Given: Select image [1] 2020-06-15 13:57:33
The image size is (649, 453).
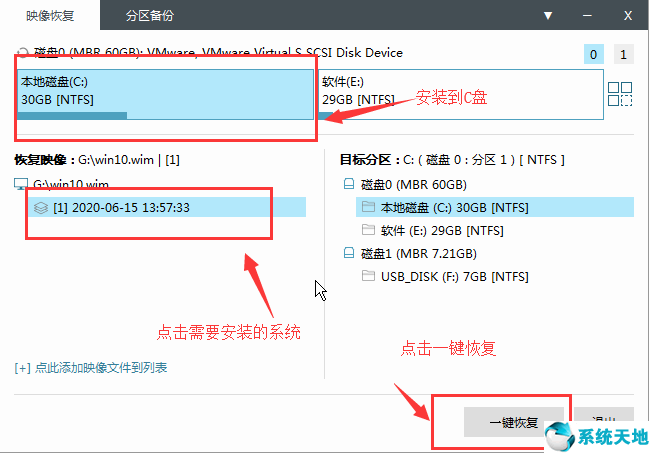Looking at the screenshot, I should tap(167, 207).
